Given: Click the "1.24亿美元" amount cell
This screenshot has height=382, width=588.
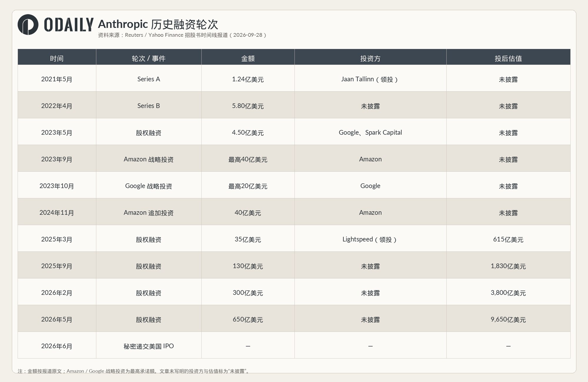Looking at the screenshot, I should 248,78.
